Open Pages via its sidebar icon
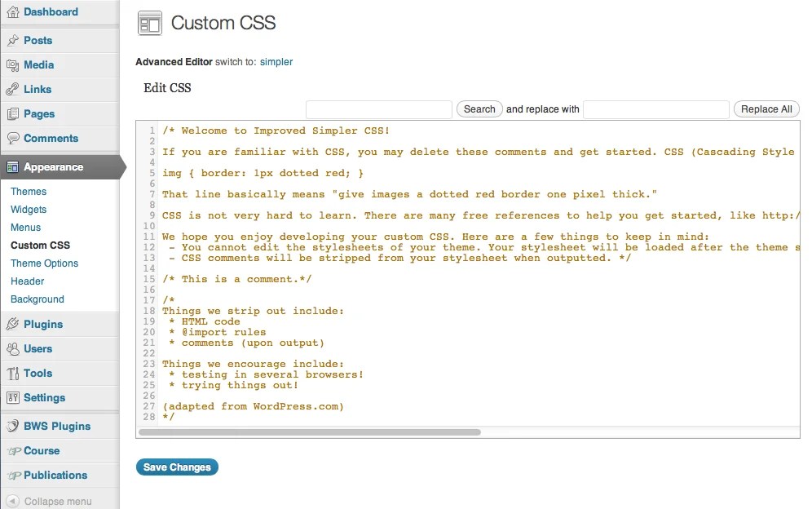Image resolution: width=812 pixels, height=509 pixels. [x=14, y=114]
